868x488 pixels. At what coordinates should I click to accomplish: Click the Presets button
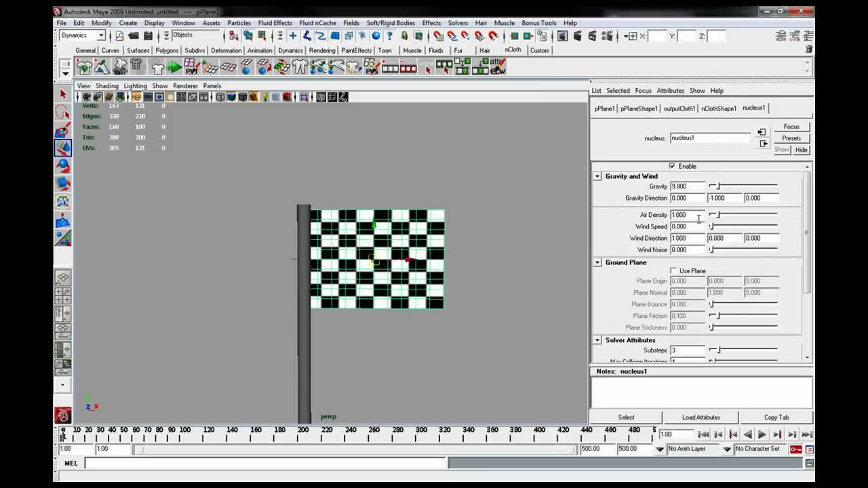coord(791,138)
